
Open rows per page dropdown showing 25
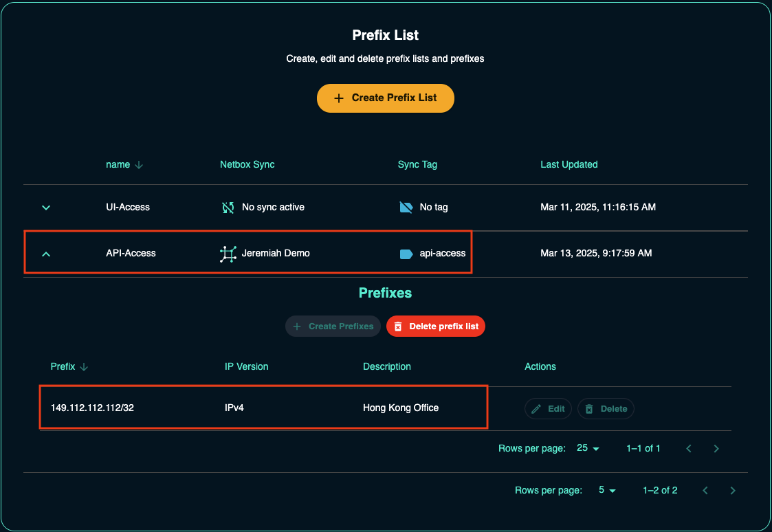tap(588, 449)
